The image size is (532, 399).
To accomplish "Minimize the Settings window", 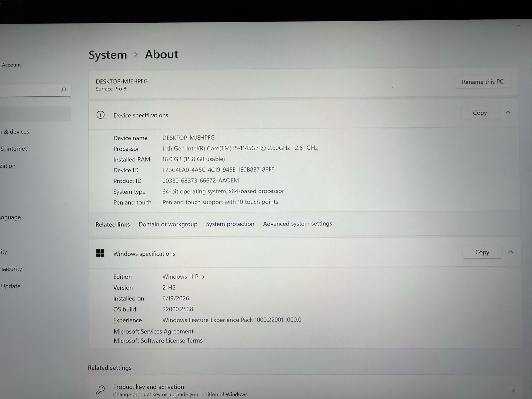I will tap(518, 26).
